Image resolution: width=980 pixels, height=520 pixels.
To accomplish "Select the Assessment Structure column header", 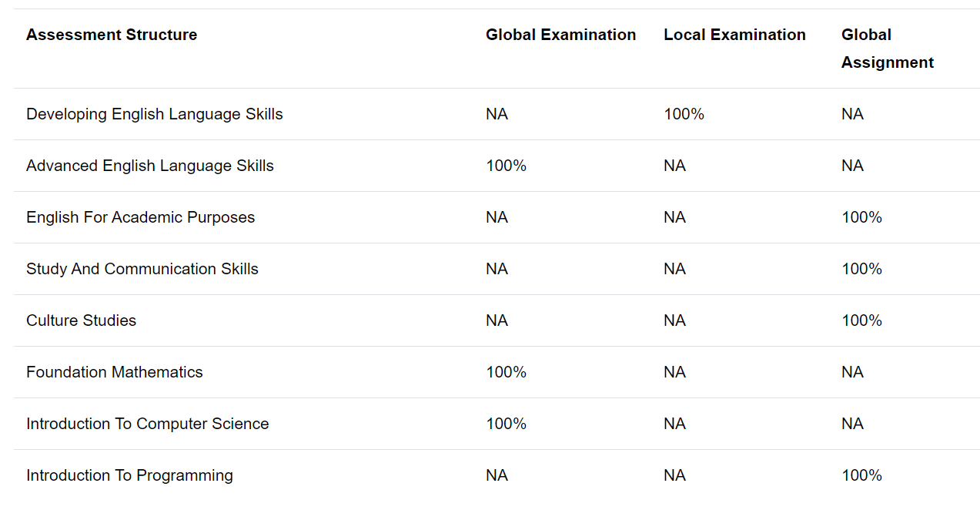I will pos(112,35).
